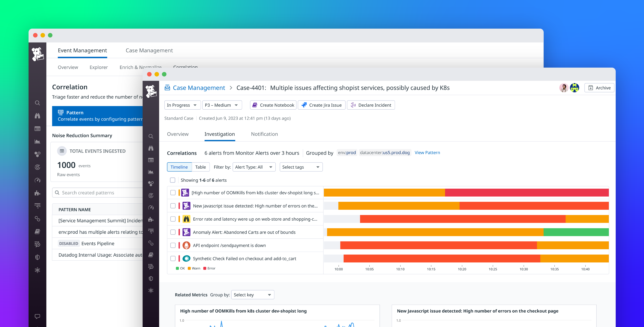The width and height of the screenshot is (644, 327).
Task: Open the Events panel icon in sidebar
Action: click(x=37, y=128)
